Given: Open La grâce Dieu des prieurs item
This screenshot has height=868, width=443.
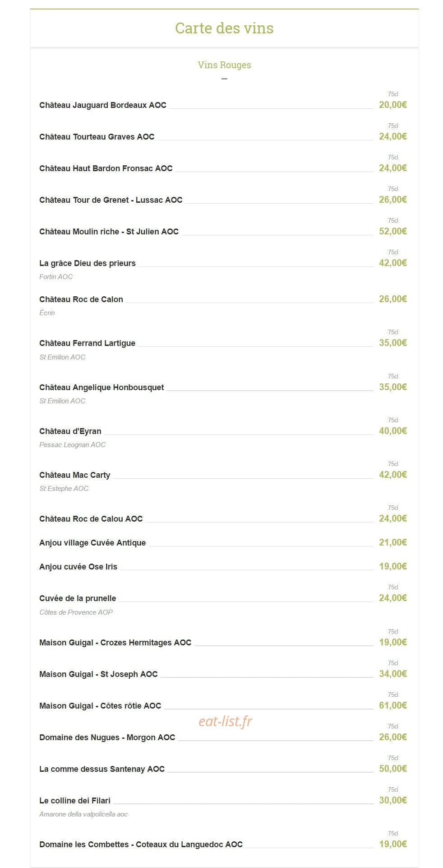Looking at the screenshot, I should tap(88, 263).
